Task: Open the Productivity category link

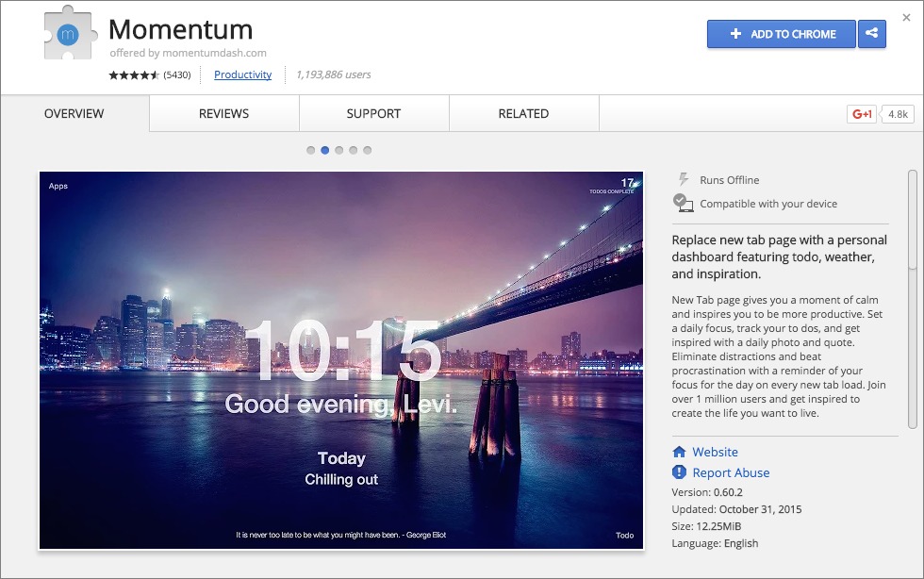Action: pos(243,74)
